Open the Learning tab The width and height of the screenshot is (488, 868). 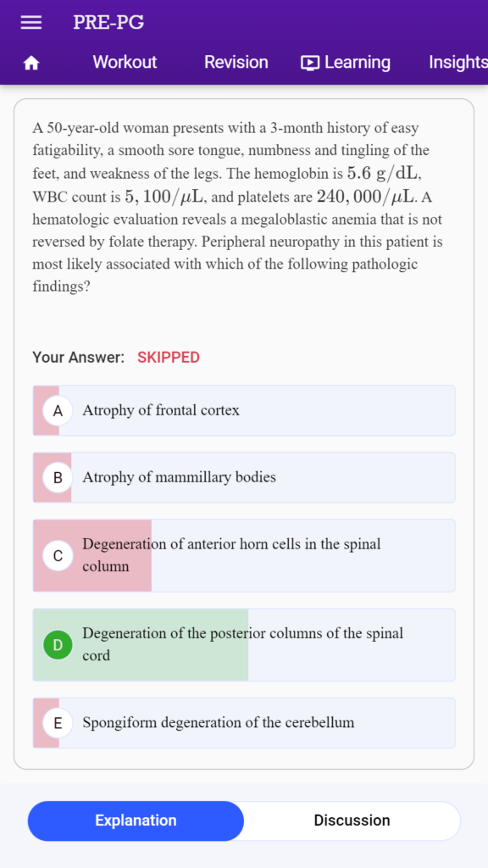click(346, 63)
